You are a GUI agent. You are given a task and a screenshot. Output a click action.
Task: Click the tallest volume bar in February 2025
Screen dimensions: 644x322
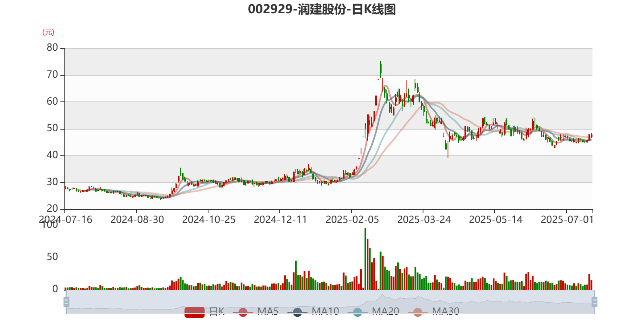click(x=365, y=259)
